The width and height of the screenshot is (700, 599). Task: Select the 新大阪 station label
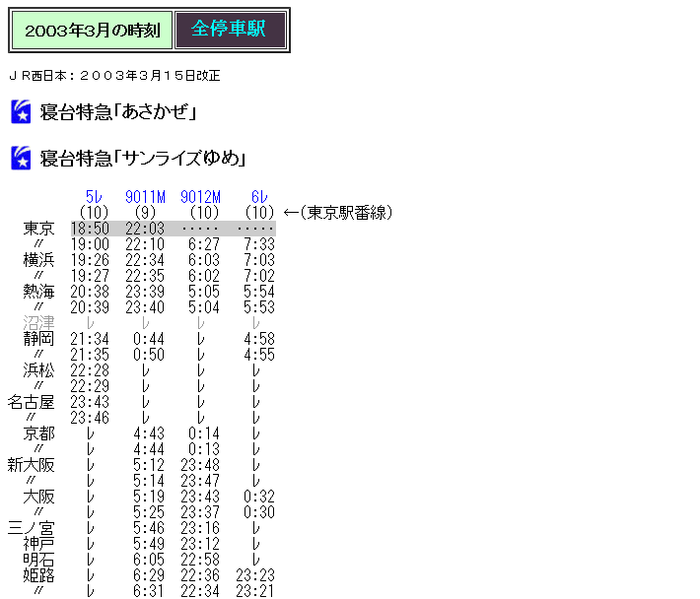[31, 465]
